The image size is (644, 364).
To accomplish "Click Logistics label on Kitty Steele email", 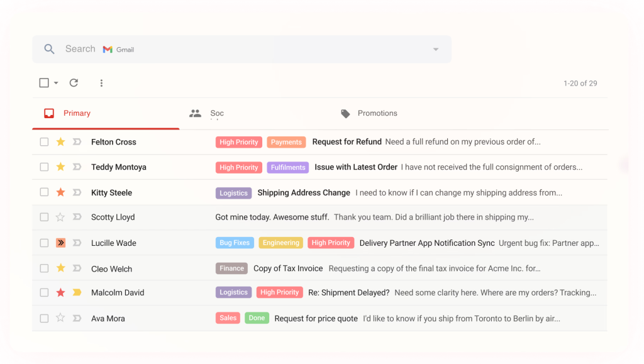I will [x=234, y=193].
